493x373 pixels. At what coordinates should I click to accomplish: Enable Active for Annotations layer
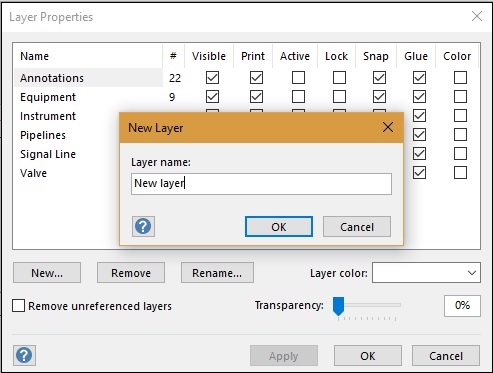pyautogui.click(x=298, y=78)
